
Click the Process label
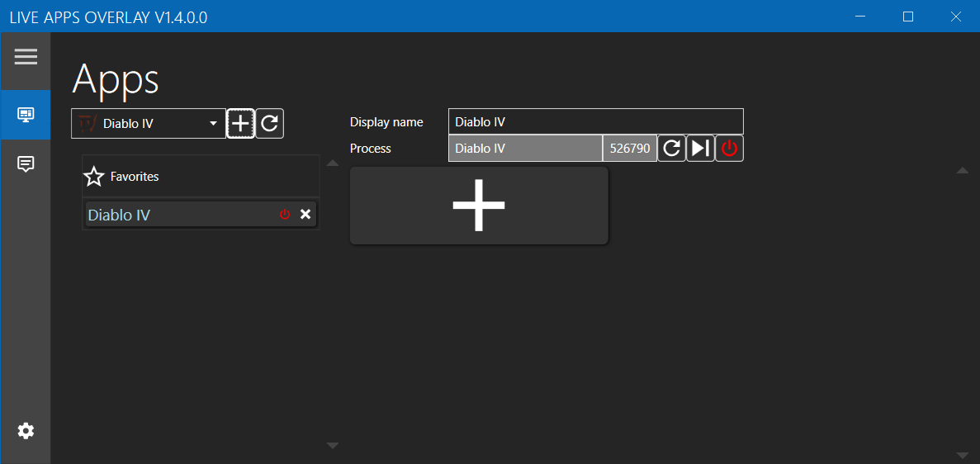(x=371, y=149)
